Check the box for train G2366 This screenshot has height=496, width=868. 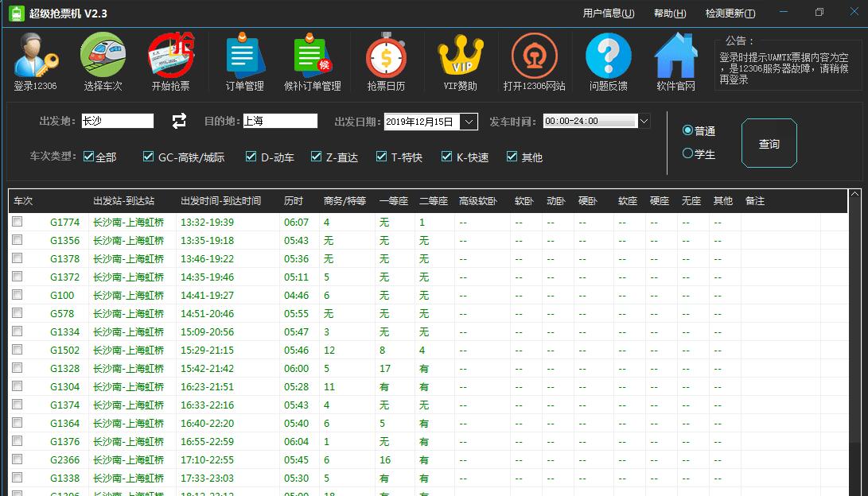[18, 459]
